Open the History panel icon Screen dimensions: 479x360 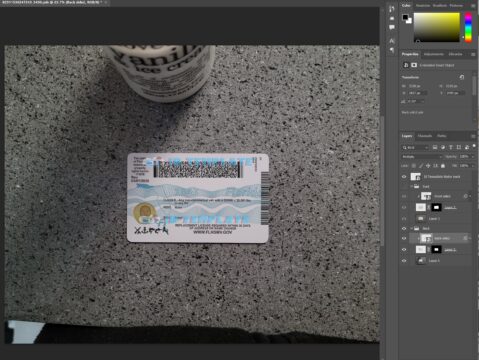392,9
